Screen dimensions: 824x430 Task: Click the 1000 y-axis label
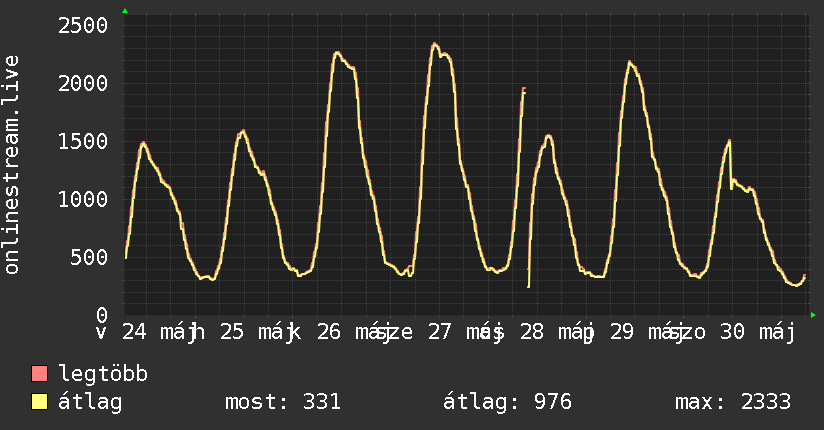coord(83,199)
